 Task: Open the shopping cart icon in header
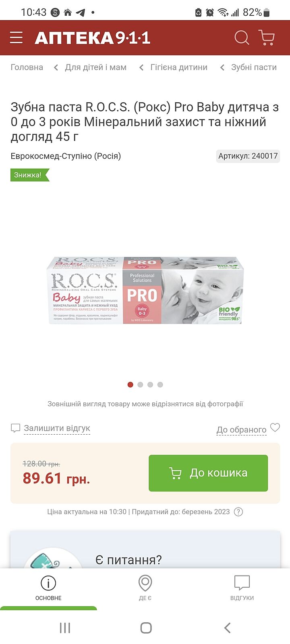click(x=266, y=38)
